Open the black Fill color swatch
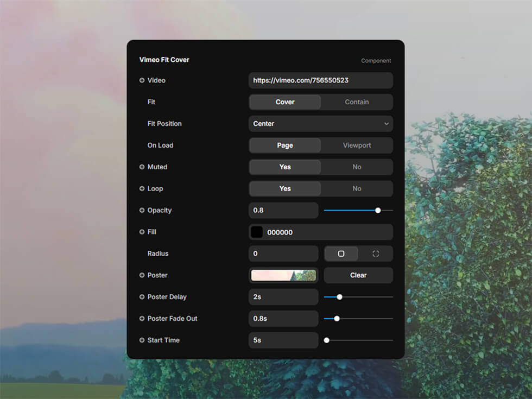The image size is (532, 399). click(x=256, y=232)
